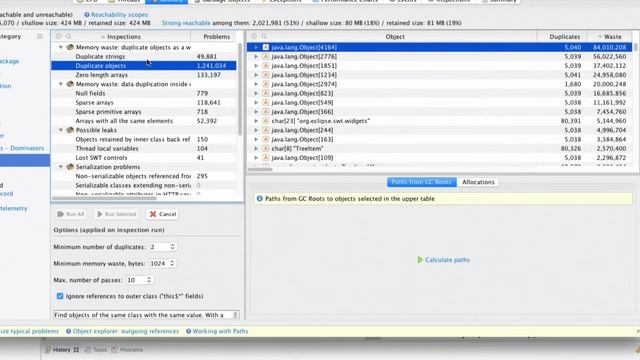Sort by the Object column header
The image size is (640, 360).
(x=395, y=37)
